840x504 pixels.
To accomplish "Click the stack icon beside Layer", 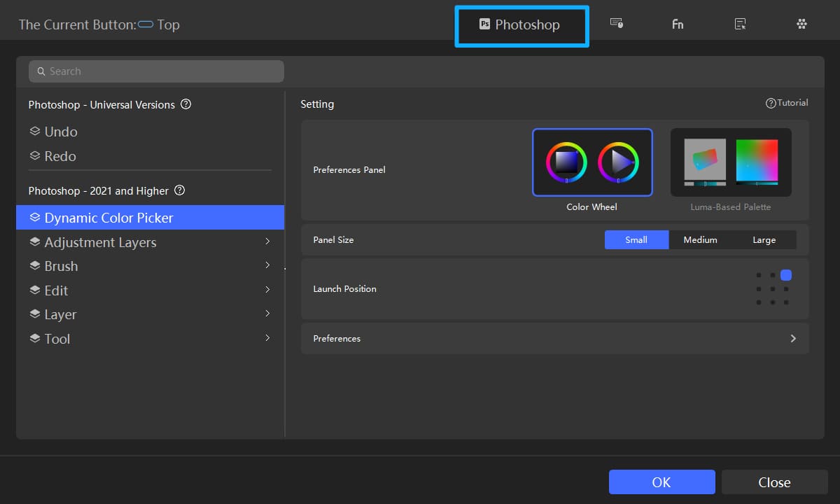I will tap(35, 314).
